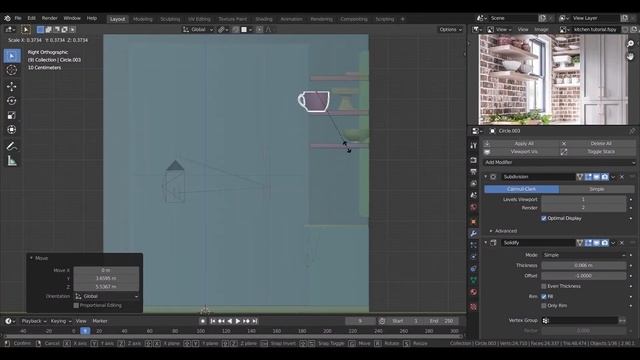Open the Material properties tab
Viewport: 640px width, 360px height.
[x=473, y=292]
